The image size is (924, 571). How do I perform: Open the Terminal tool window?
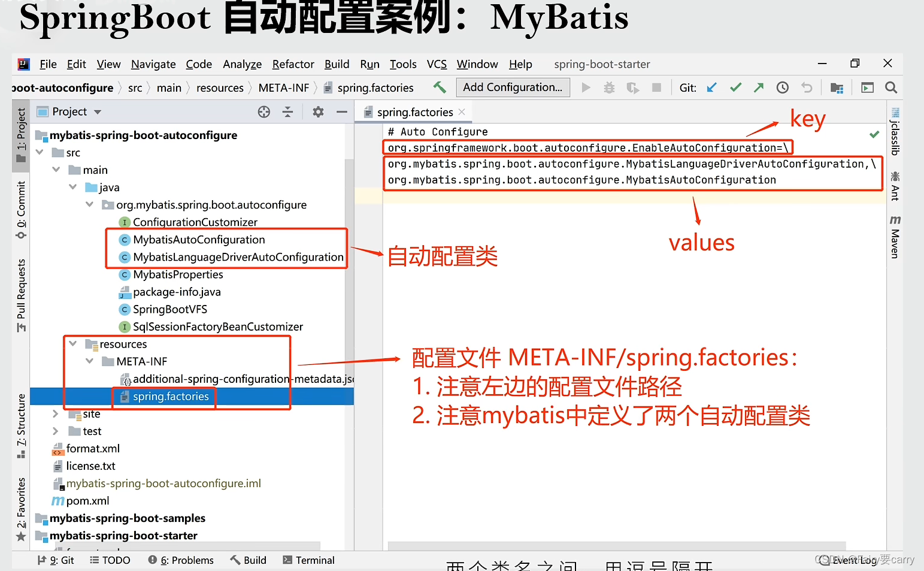(309, 560)
